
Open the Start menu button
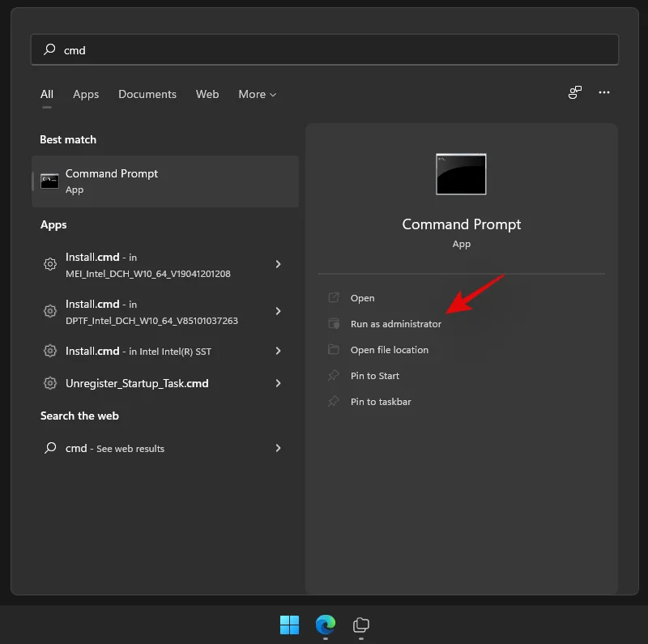click(x=290, y=625)
